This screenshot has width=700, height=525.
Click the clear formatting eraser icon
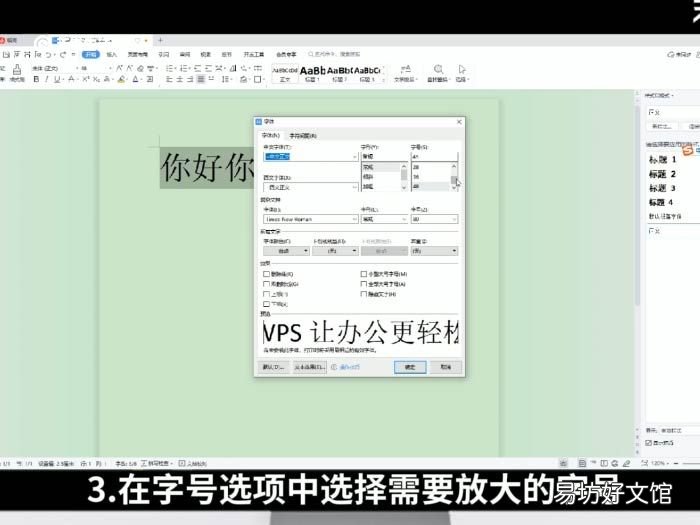[140, 68]
